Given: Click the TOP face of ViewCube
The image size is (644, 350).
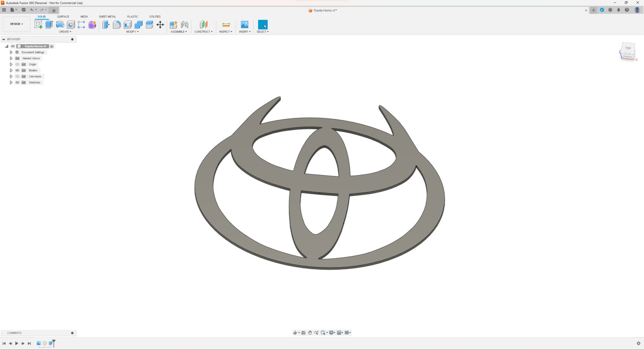Looking at the screenshot, I should [628, 48].
